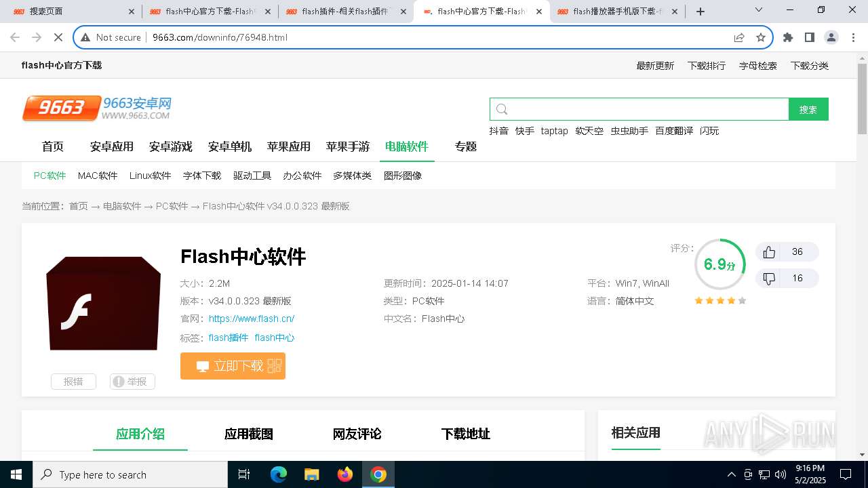Switch to the 下载地址 section tab
This screenshot has height=488, width=868.
click(x=466, y=434)
